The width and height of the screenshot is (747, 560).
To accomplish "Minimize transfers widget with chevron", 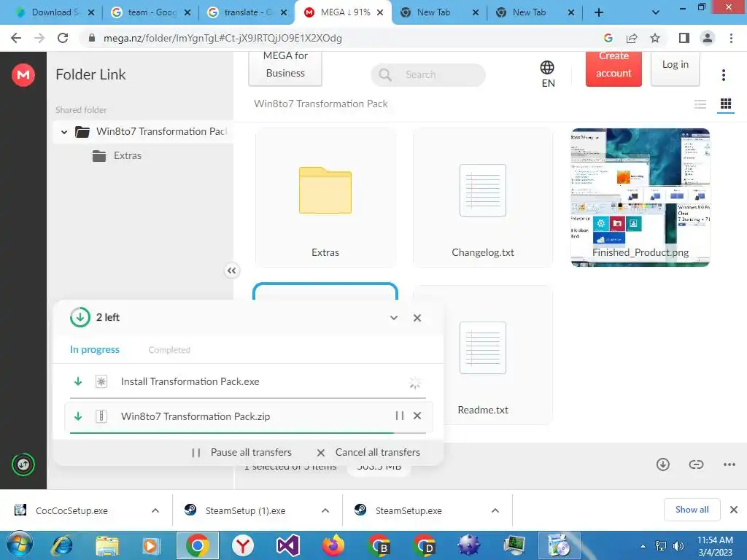I will tap(393, 318).
